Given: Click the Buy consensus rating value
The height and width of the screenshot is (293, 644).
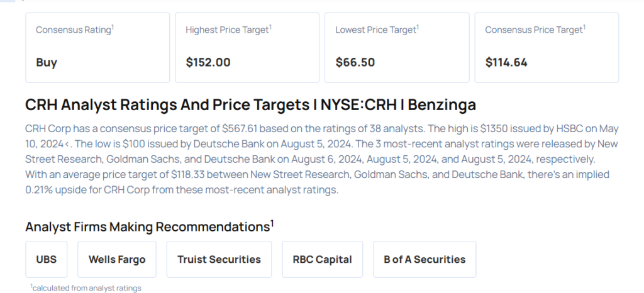Looking at the screenshot, I should coord(47,62).
